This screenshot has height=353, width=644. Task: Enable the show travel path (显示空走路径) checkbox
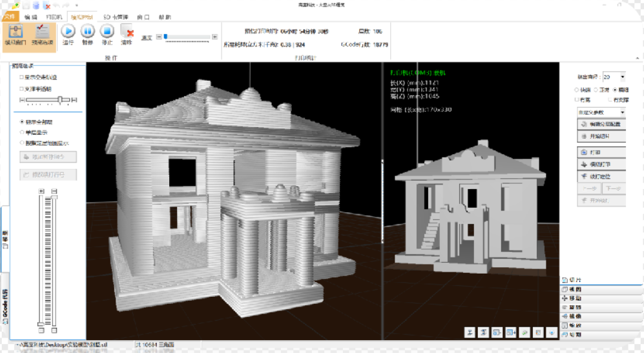point(22,77)
